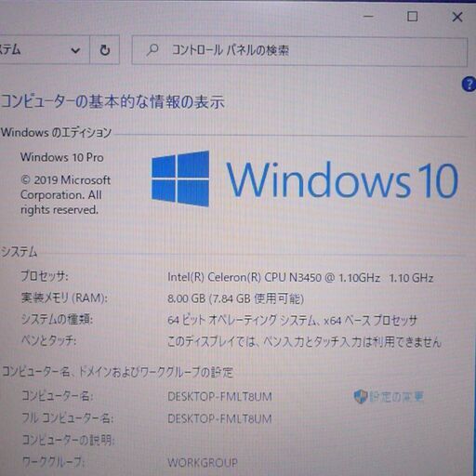The height and width of the screenshot is (476, 476).
Task: Maximize the System window
Action: click(x=412, y=17)
